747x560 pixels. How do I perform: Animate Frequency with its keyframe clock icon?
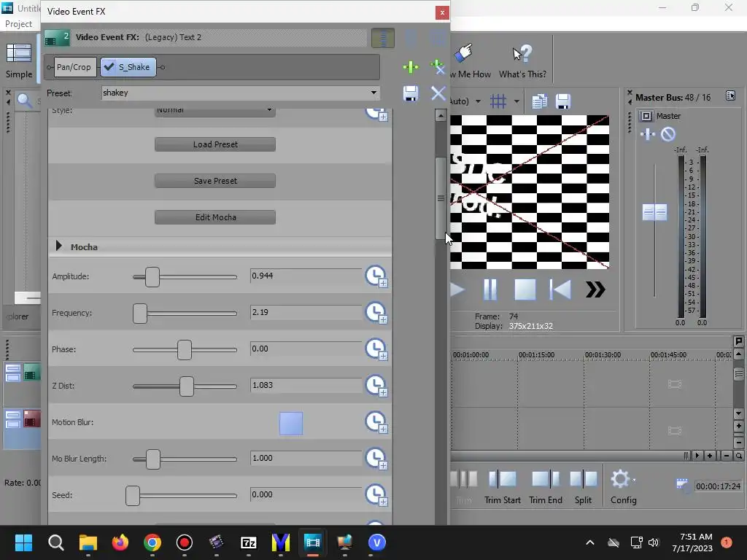[376, 314]
